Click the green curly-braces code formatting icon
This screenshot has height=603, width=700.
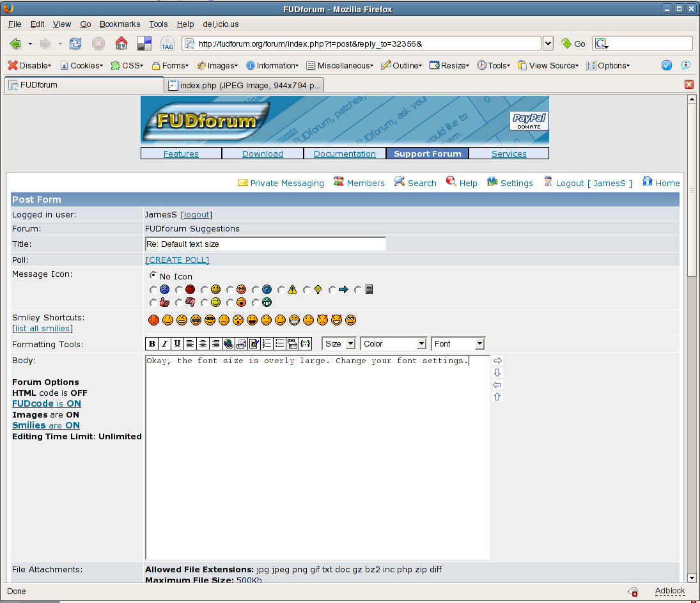click(306, 343)
